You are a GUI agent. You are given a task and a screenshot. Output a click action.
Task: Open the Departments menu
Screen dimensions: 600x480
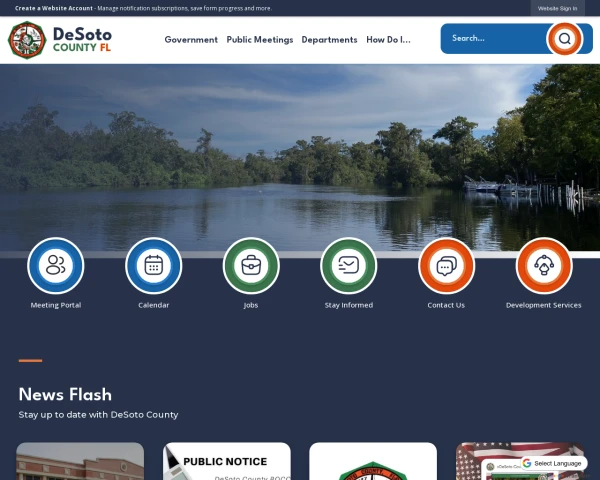[329, 40]
